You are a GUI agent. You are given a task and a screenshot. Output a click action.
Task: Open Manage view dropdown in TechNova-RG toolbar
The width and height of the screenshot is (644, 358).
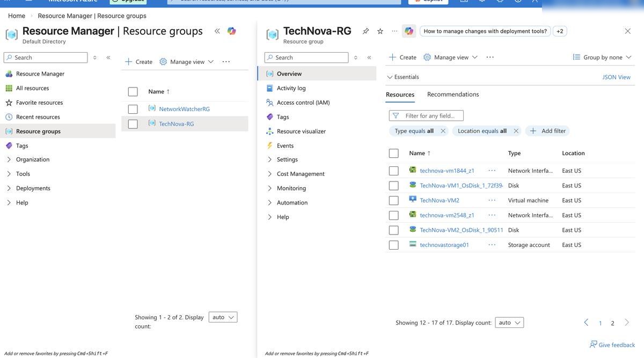point(450,57)
